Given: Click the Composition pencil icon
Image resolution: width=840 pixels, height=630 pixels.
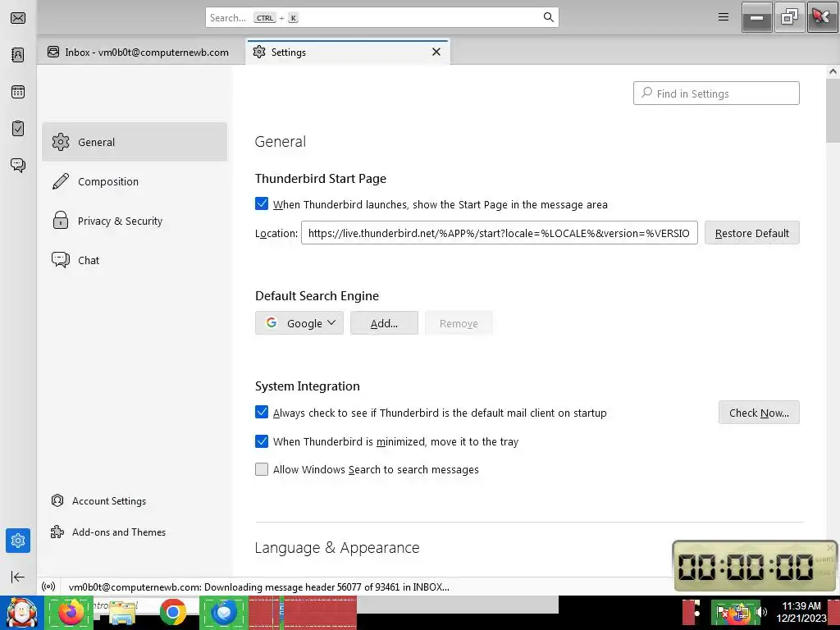Looking at the screenshot, I should [x=61, y=181].
